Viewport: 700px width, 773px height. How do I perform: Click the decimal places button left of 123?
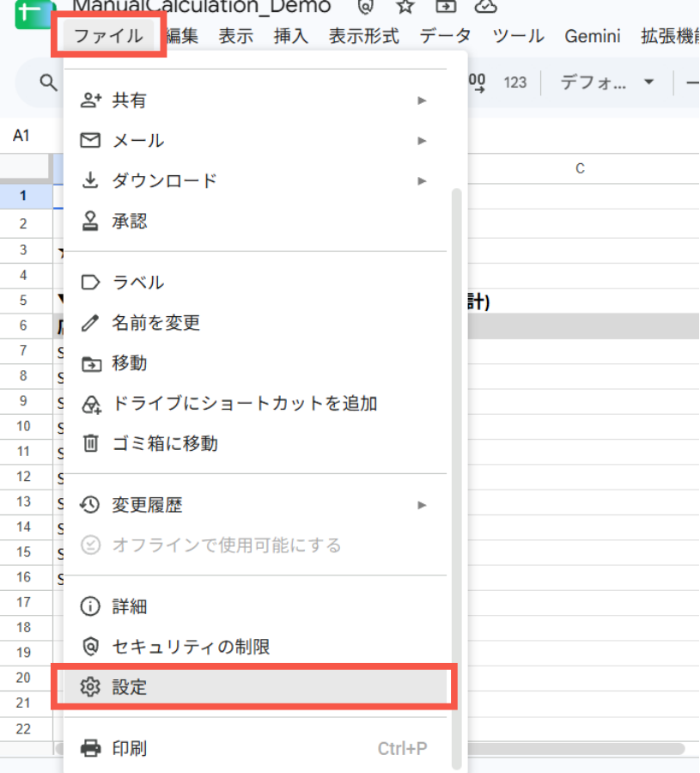tap(478, 82)
